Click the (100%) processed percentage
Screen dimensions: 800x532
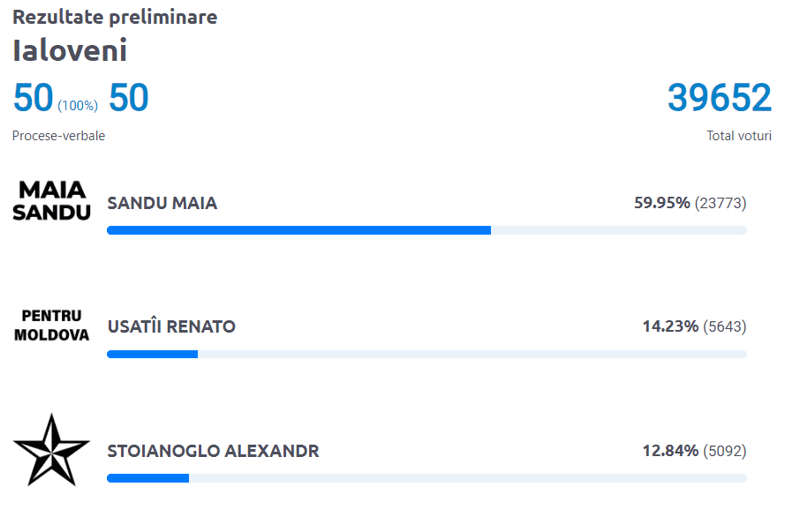78,106
